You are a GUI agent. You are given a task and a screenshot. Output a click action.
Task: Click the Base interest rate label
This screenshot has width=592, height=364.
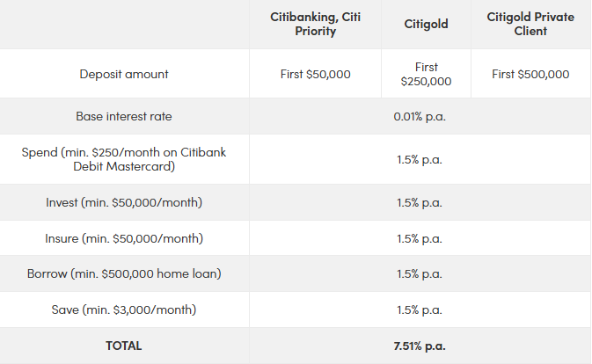(124, 116)
